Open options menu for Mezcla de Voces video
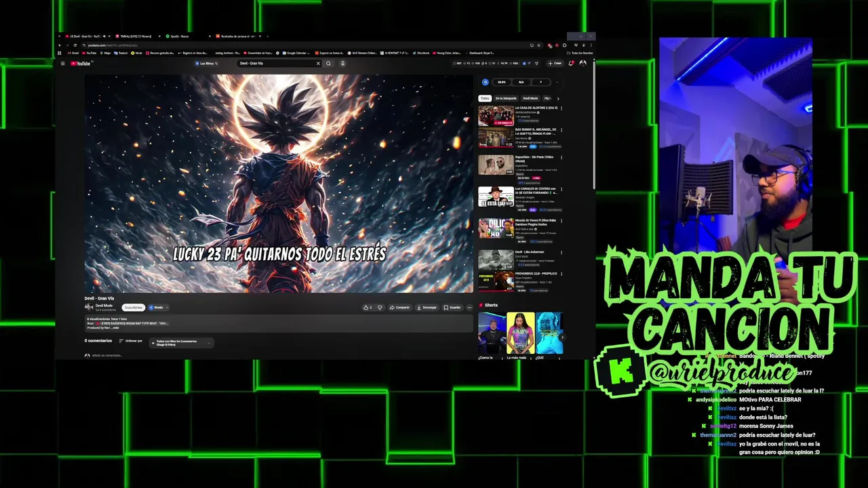The height and width of the screenshot is (488, 868). [561, 221]
